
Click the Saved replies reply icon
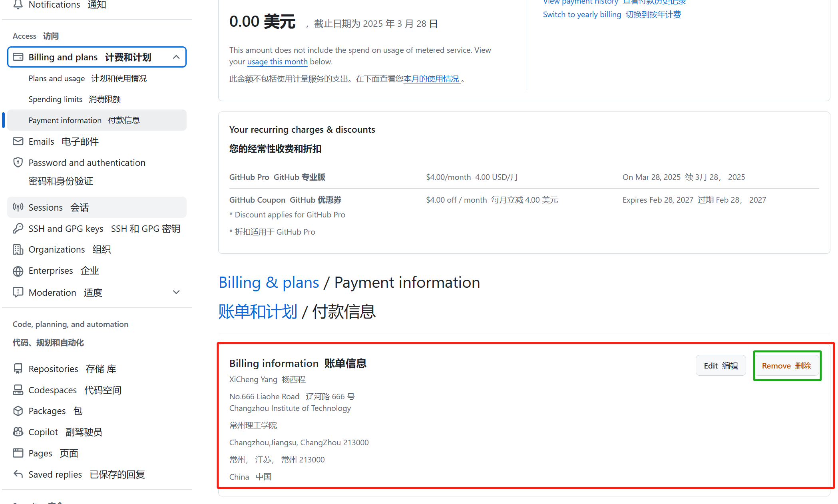18,474
